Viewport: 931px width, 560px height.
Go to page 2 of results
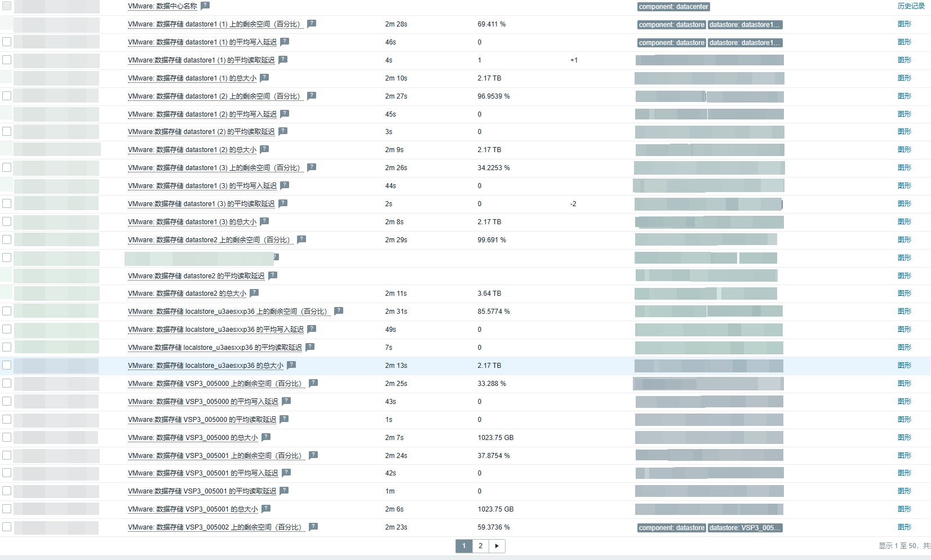click(x=480, y=546)
